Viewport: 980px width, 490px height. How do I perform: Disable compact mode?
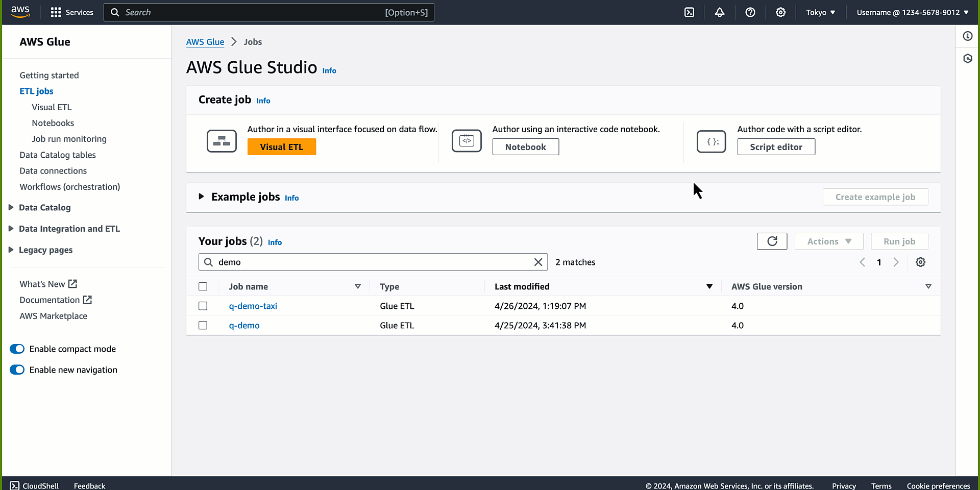(x=17, y=349)
